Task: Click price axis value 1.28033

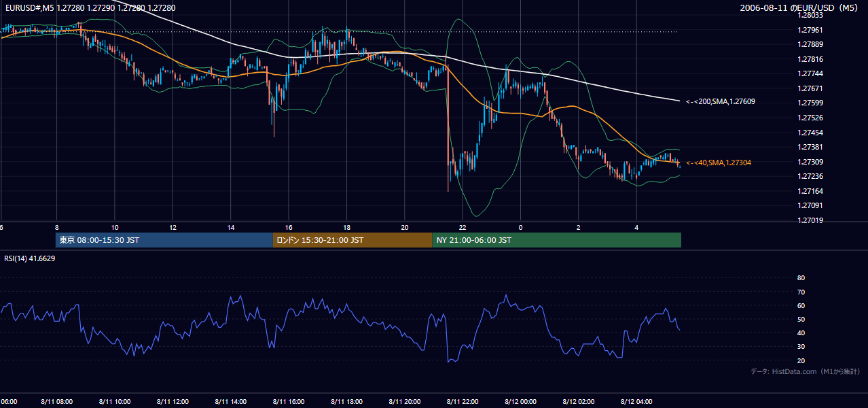Action: tap(811, 15)
